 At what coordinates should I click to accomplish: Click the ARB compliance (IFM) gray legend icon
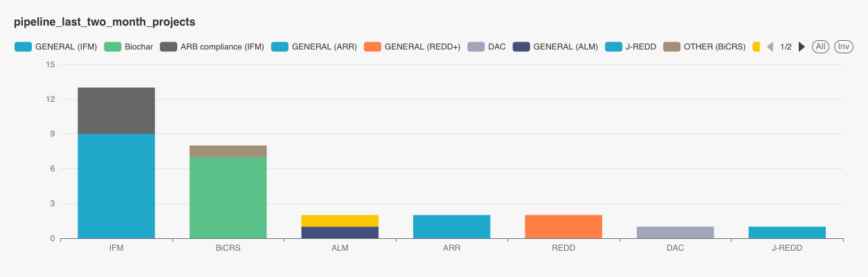169,47
